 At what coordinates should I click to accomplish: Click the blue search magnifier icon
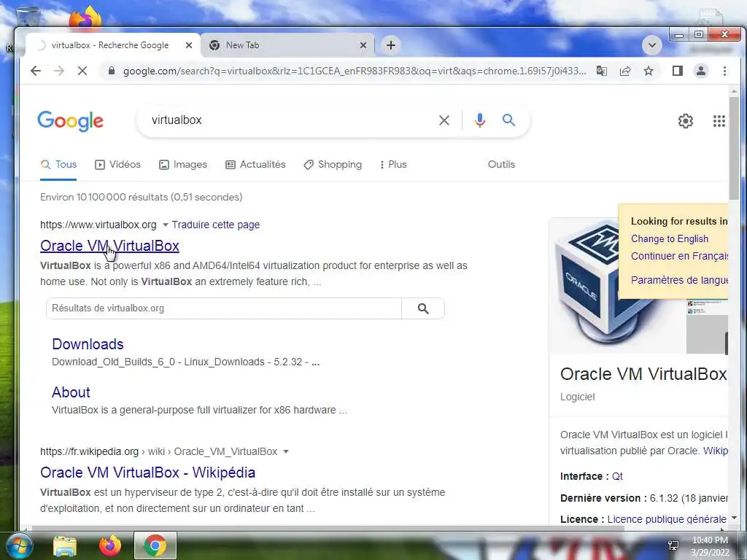[x=508, y=120]
